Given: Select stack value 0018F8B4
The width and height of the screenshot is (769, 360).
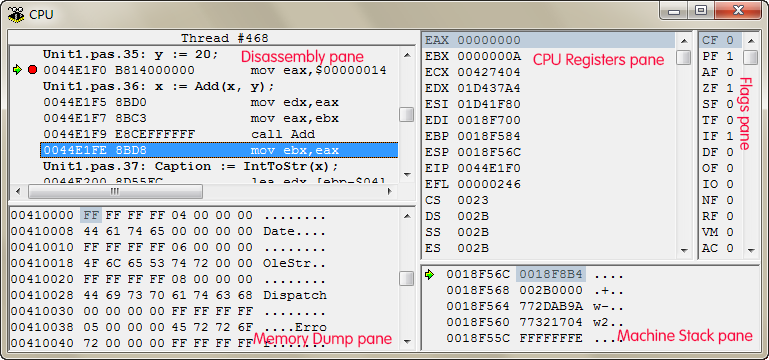Looking at the screenshot, I should 551,274.
